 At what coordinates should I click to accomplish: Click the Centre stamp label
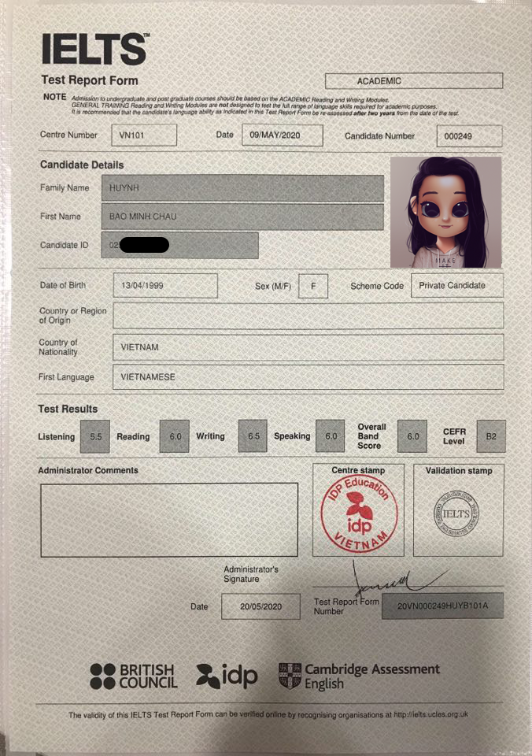pyautogui.click(x=358, y=470)
